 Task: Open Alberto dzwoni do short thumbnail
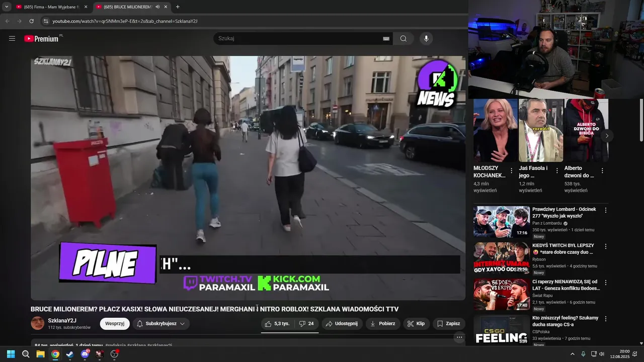pos(586,130)
